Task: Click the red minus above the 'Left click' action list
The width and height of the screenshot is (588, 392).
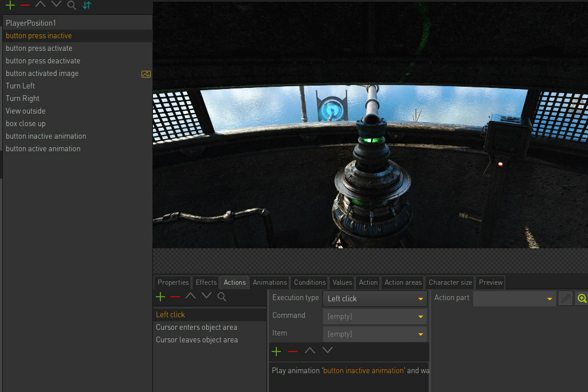Action: (175, 297)
